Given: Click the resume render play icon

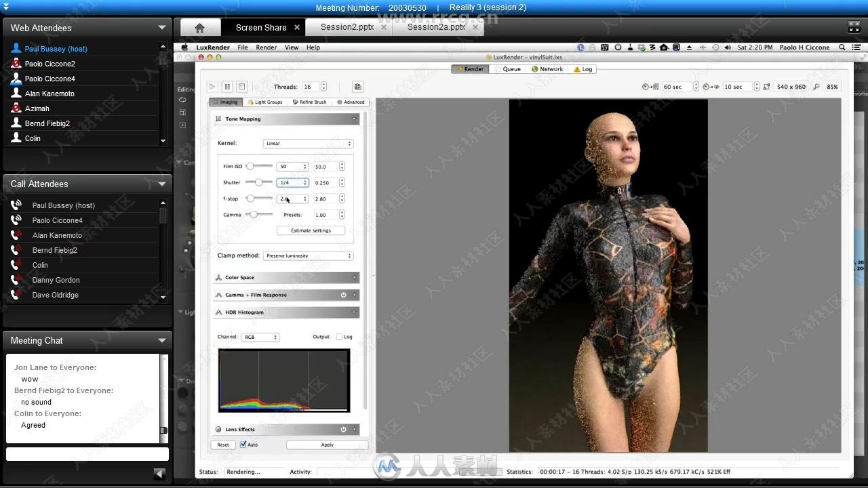Looking at the screenshot, I should click(x=212, y=87).
